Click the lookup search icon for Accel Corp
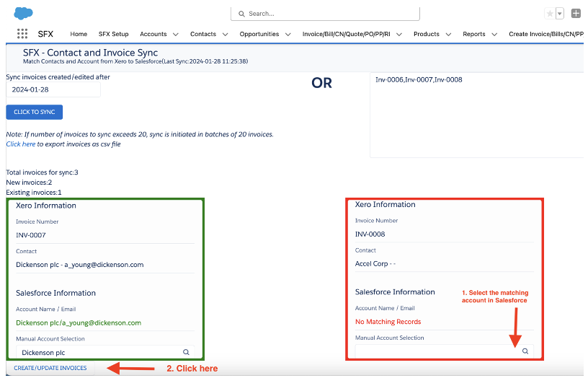 pyautogui.click(x=525, y=351)
